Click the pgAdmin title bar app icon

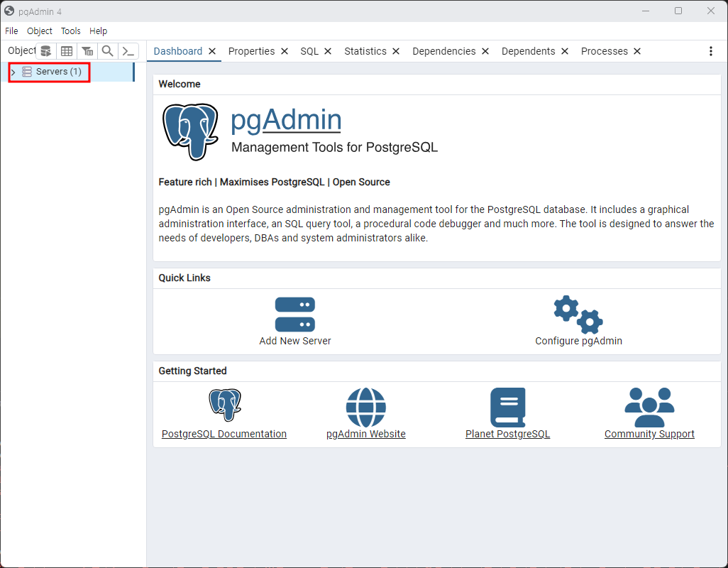9,11
